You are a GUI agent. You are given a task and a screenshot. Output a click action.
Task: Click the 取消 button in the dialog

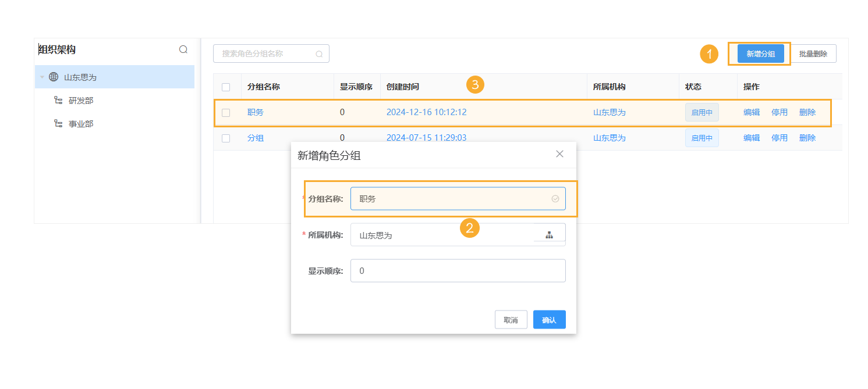(511, 319)
